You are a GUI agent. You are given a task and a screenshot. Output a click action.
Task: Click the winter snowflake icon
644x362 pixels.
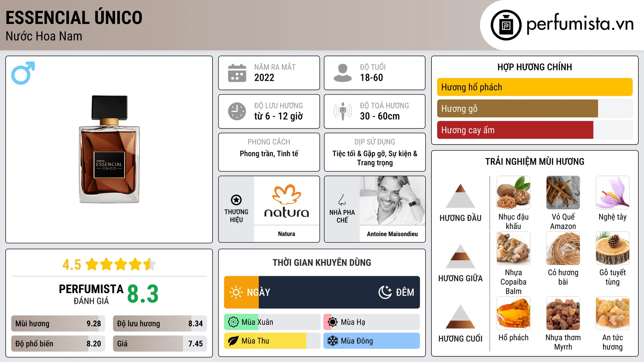point(333,341)
